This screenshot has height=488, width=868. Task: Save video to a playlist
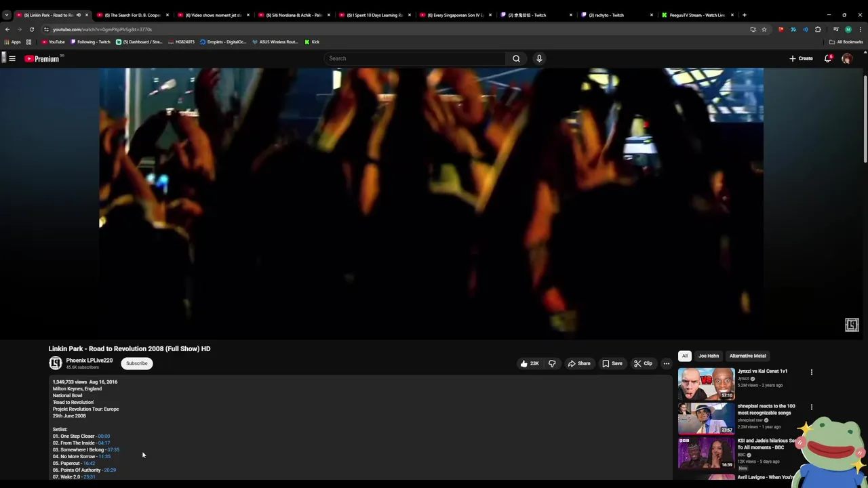click(x=612, y=363)
